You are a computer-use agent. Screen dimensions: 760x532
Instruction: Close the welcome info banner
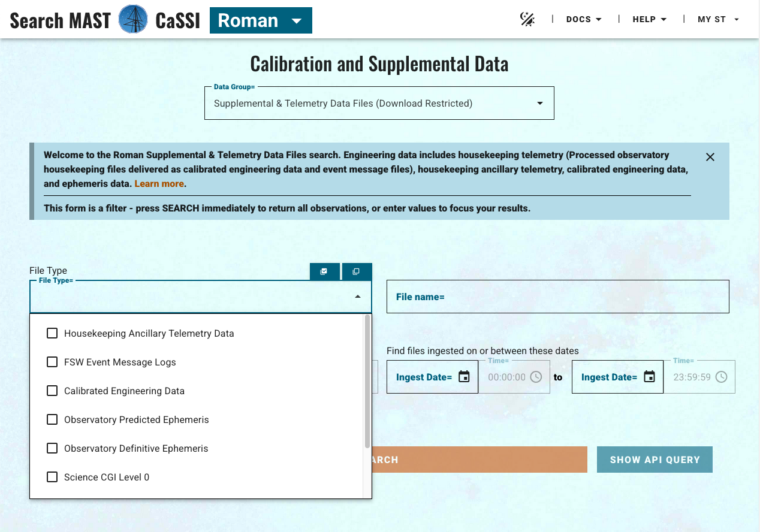pyautogui.click(x=710, y=157)
